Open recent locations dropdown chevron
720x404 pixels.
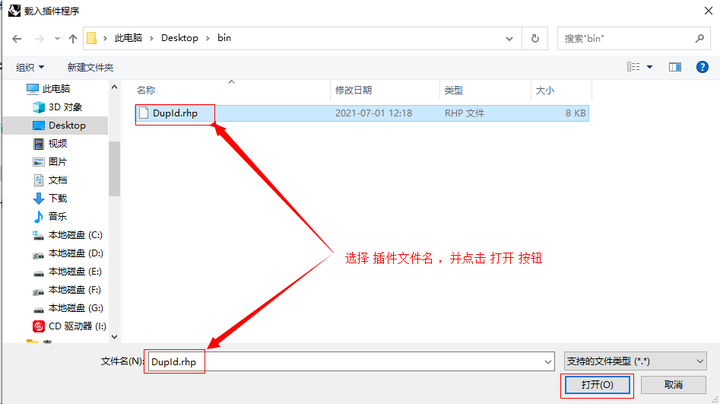(57, 39)
